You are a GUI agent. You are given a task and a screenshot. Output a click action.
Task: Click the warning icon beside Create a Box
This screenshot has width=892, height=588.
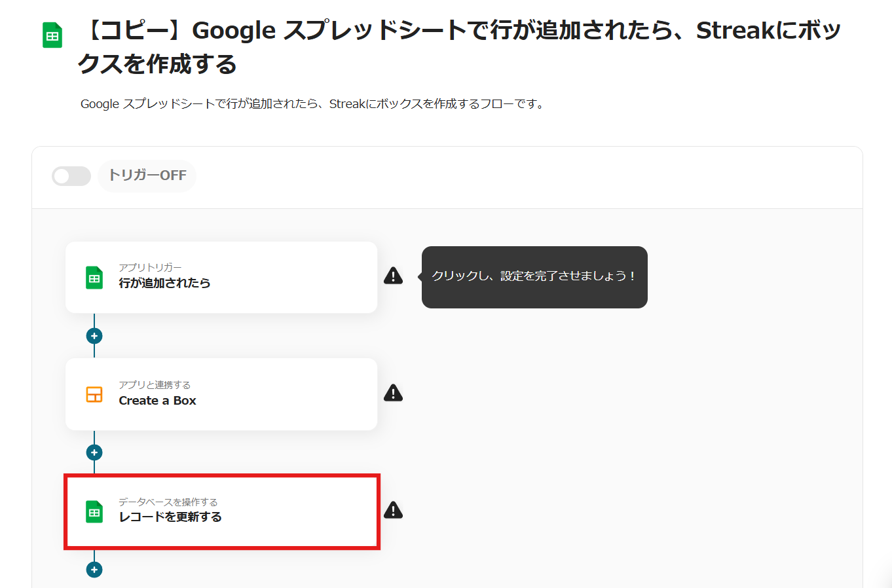[393, 393]
